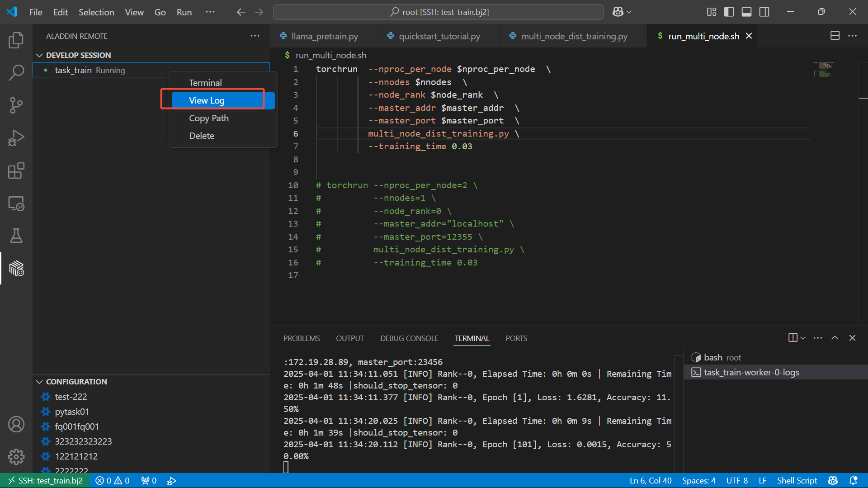Open the overflow menu ellipsis in menu bar

point(210,12)
